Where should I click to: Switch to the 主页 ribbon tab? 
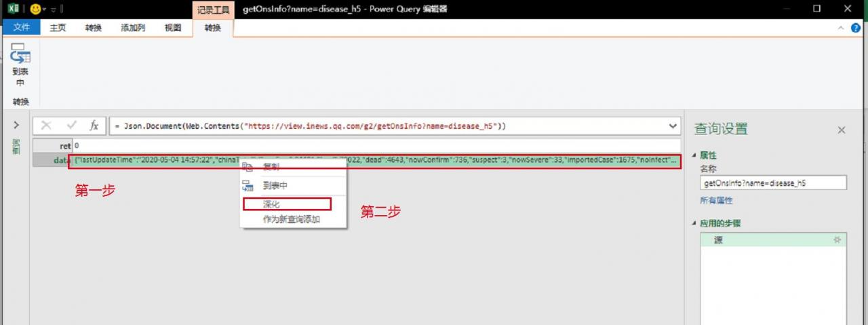click(x=58, y=28)
